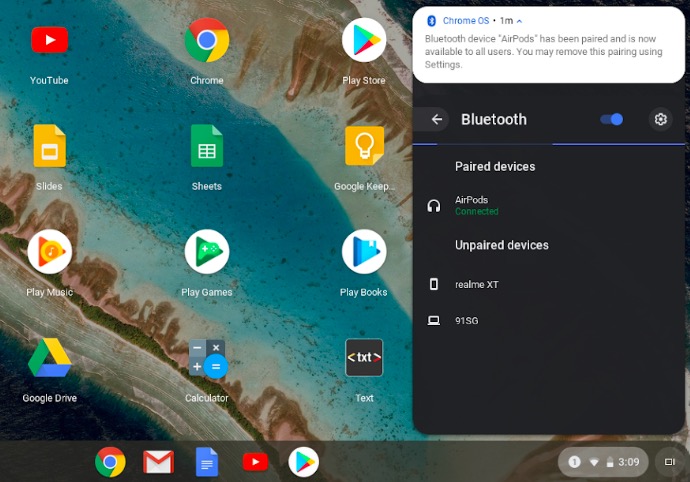
Task: Click the Bluetooth icon in notification header
Action: (x=432, y=21)
